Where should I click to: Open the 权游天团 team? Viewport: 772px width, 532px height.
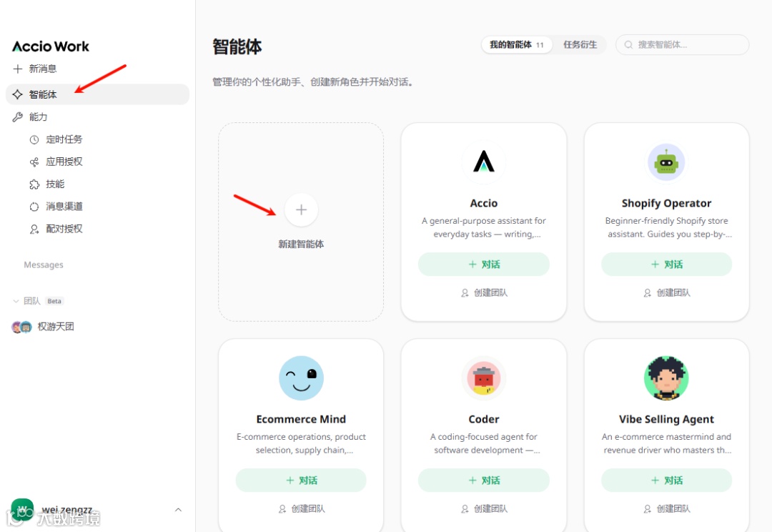point(56,327)
